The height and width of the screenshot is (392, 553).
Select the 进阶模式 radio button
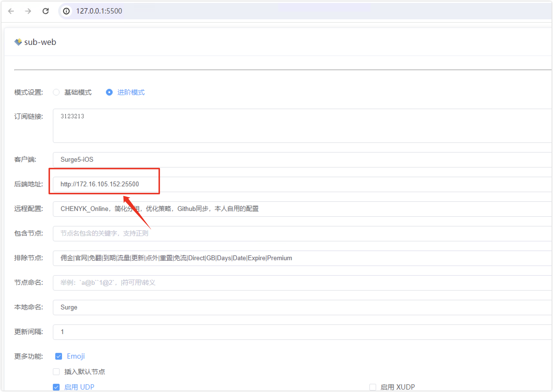pos(109,92)
